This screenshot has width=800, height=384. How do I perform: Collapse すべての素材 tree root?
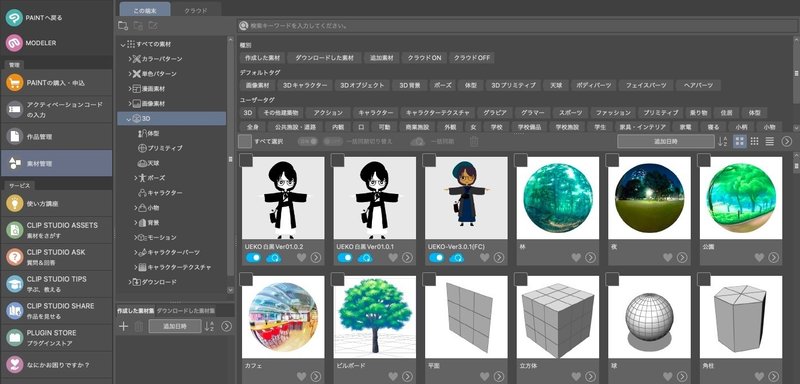coord(122,45)
